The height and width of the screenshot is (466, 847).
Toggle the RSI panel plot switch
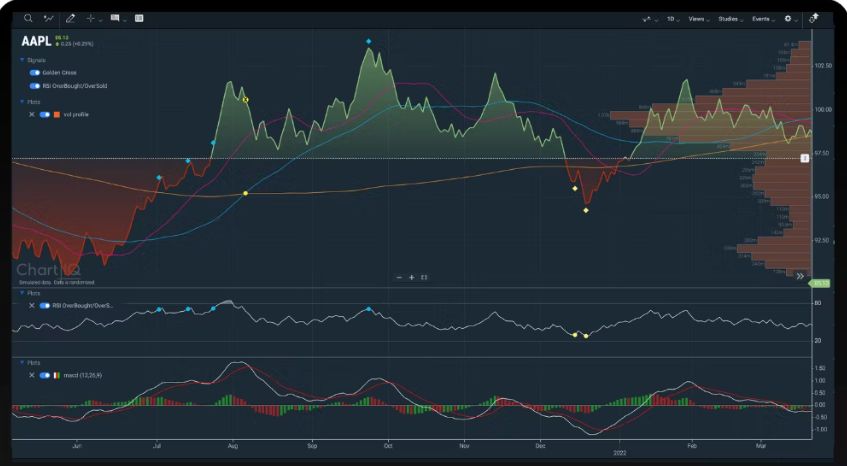tap(45, 306)
